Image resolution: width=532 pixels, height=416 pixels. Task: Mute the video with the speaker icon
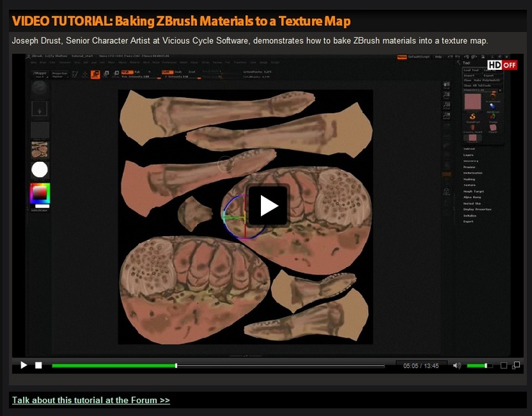tap(457, 366)
